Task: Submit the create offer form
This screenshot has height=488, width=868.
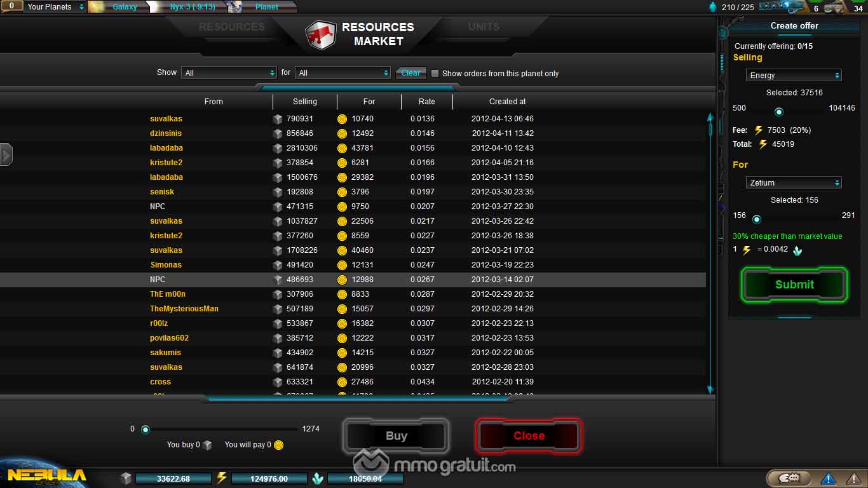Action: coord(794,285)
